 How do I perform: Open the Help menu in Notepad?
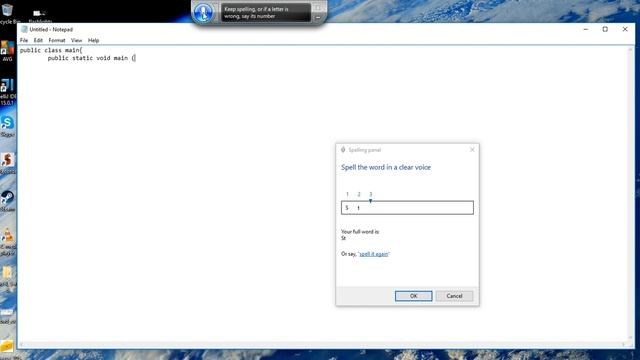(x=93, y=40)
